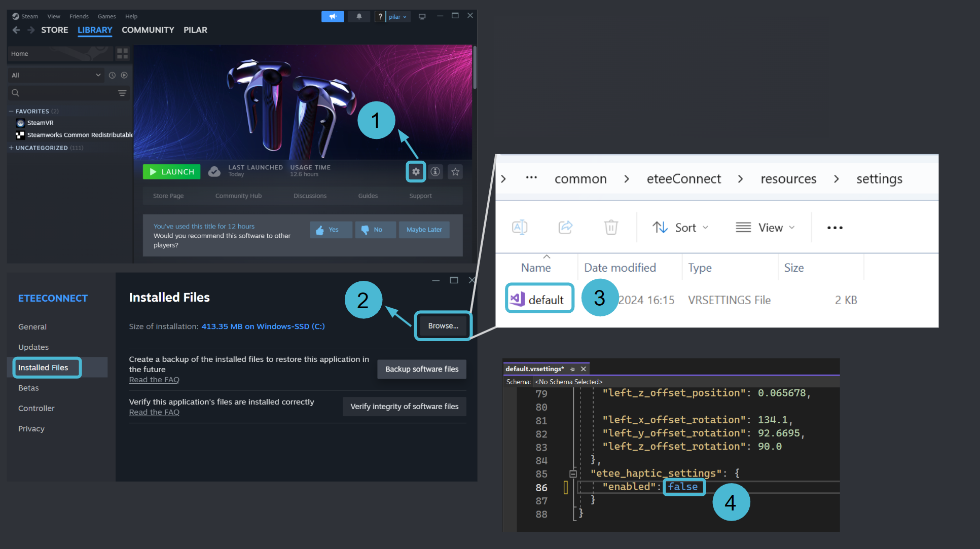Click the No recommendation button
980x549 pixels.
click(x=375, y=230)
